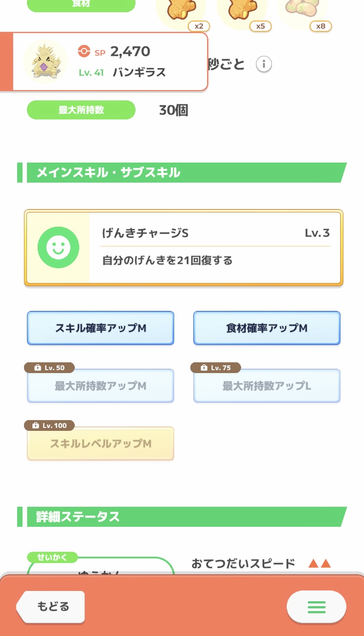Tap the locked スキルレベルアップM skill
364x636 pixels.
point(100,444)
